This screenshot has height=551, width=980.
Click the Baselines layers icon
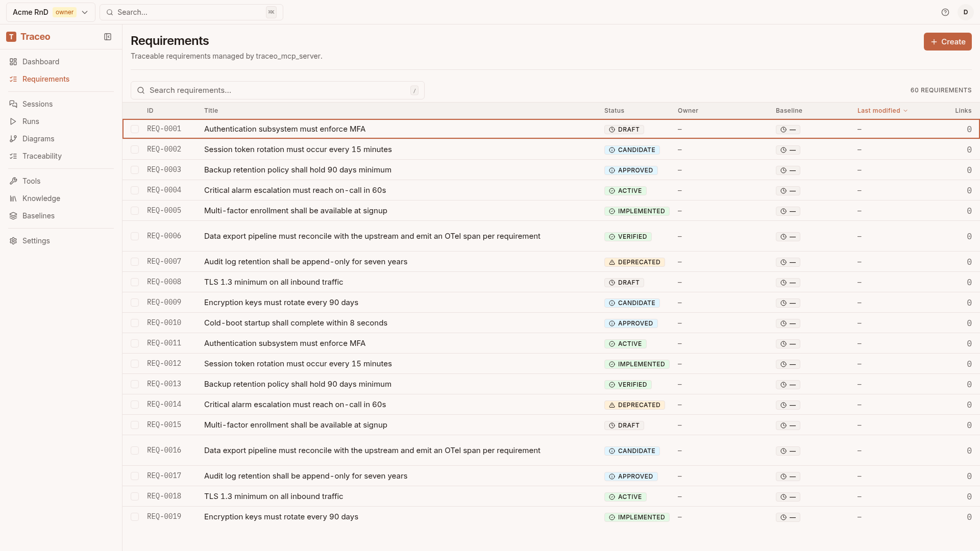(x=13, y=216)
